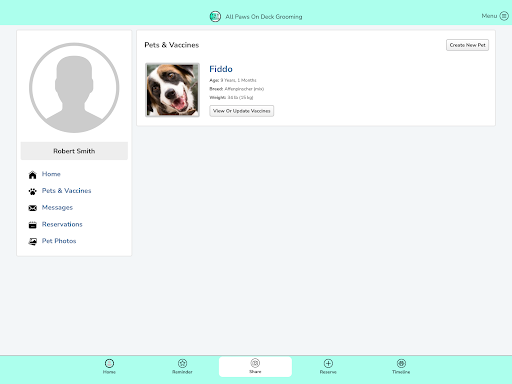Click the Reservations calendar icon
Screen dimensions: 512x384
click(32, 225)
